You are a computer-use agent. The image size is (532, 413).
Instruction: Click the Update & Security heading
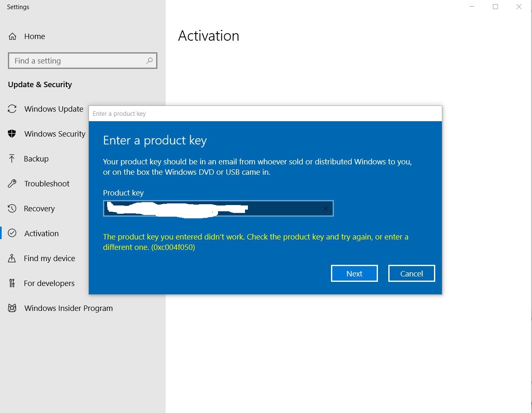(x=40, y=85)
